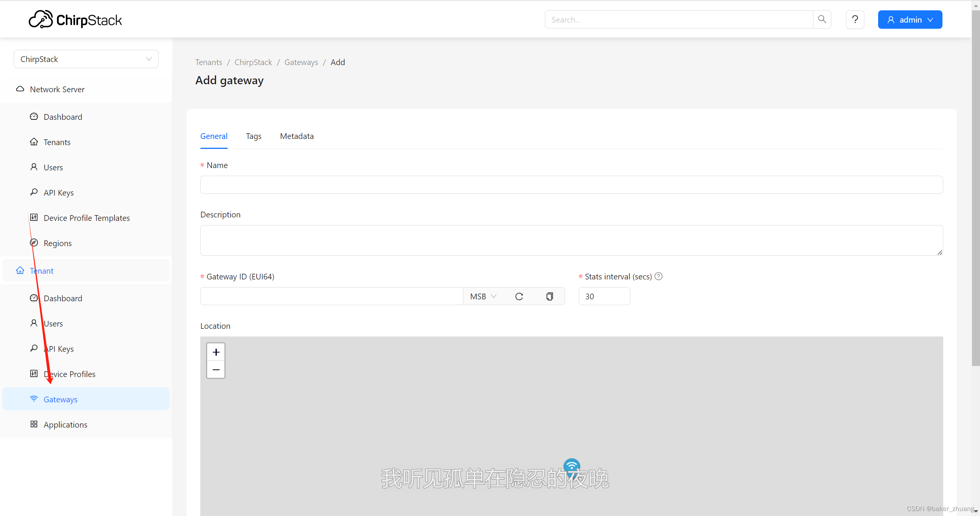Copy Gateway ID with clipboard icon

click(x=550, y=296)
